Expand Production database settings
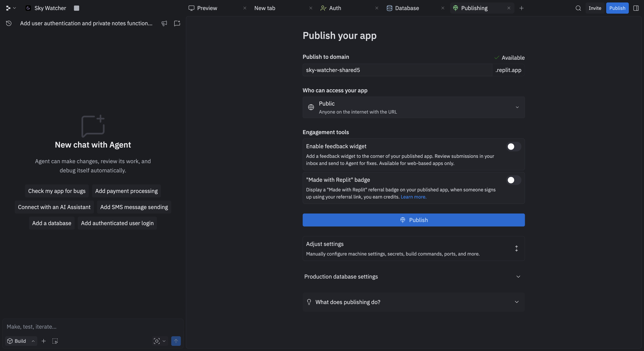Viewport: 644px width, 351px height. pyautogui.click(x=413, y=277)
